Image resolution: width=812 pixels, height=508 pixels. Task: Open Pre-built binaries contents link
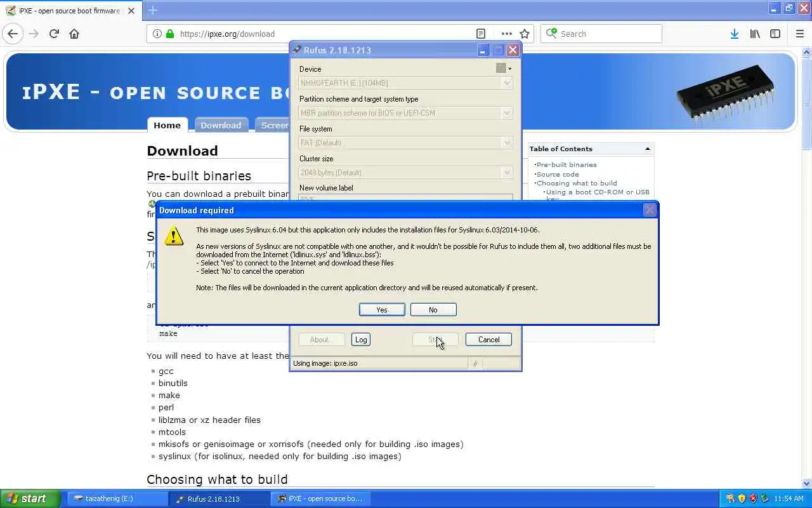pos(566,164)
